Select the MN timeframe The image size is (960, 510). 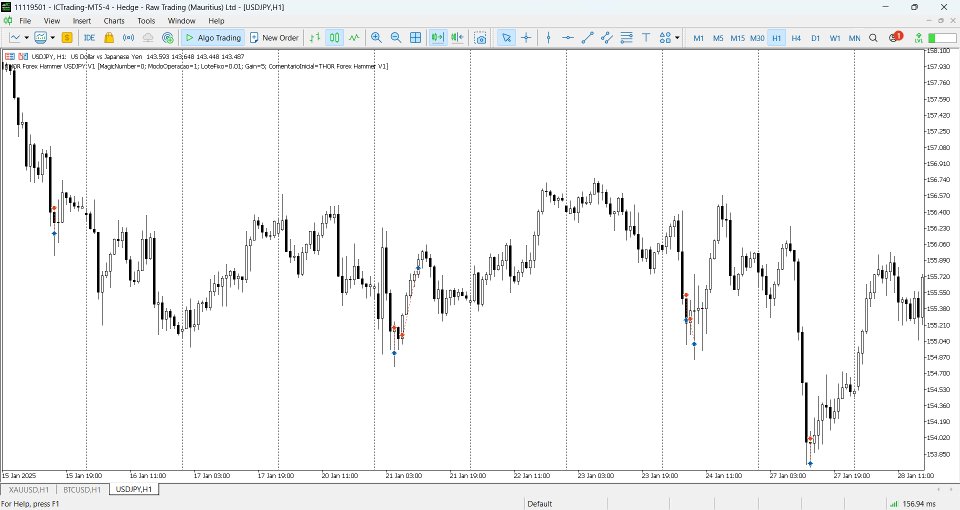(x=855, y=38)
